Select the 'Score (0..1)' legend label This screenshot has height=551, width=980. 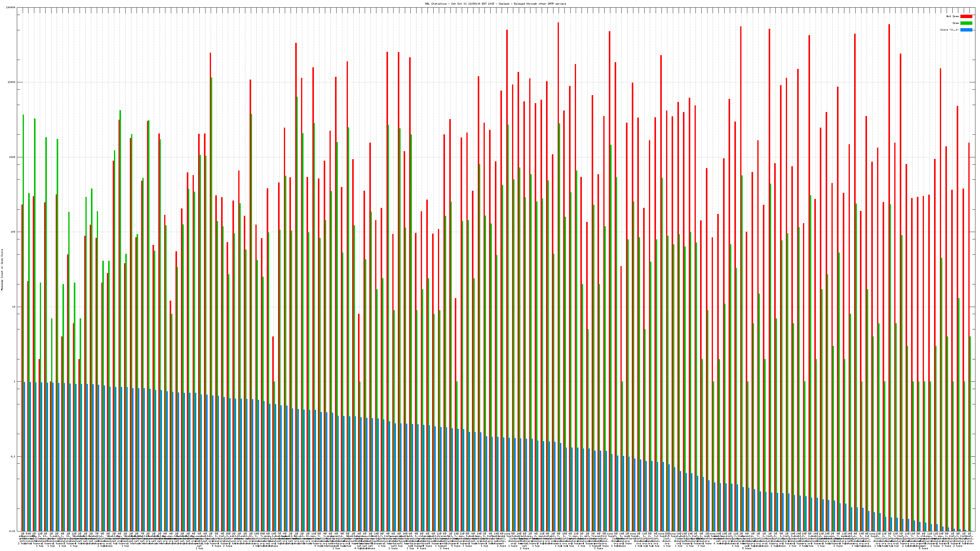tap(949, 30)
